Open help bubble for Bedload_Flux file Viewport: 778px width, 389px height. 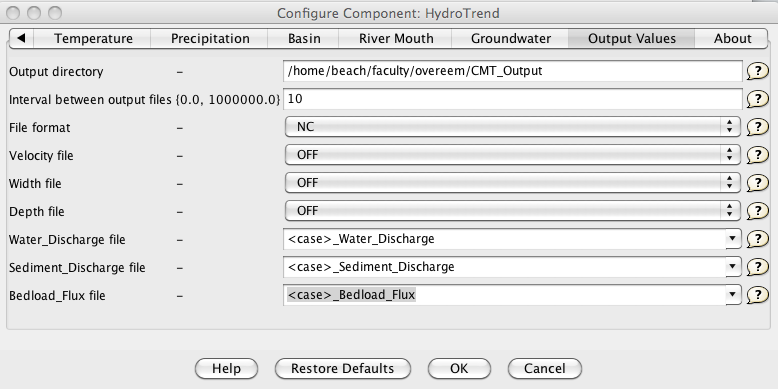[x=758, y=295]
